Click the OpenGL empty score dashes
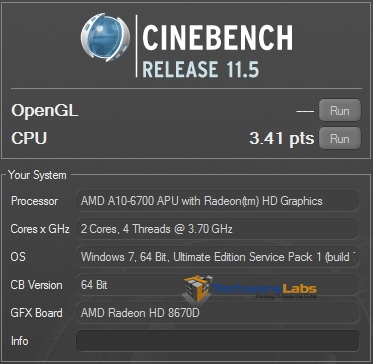 point(305,111)
